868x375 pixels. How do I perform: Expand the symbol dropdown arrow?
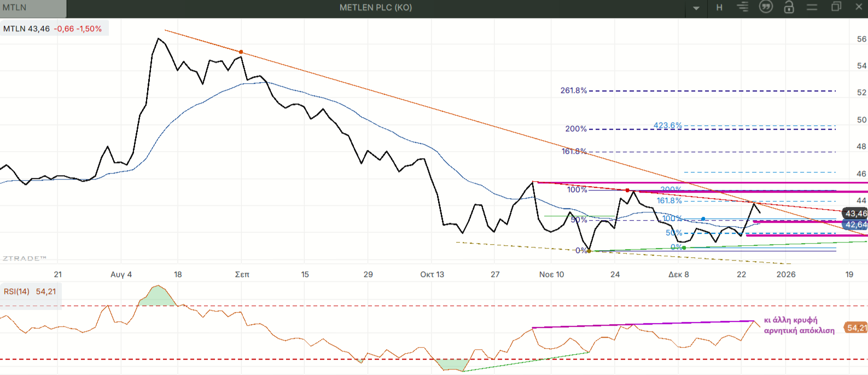[x=696, y=8]
